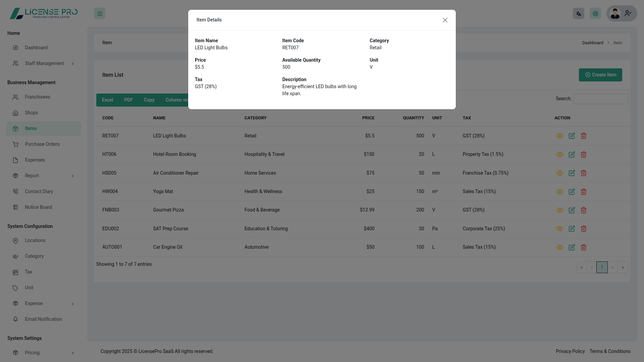
Task: View the Gourmet Pizza item details
Action: pyautogui.click(x=559, y=210)
